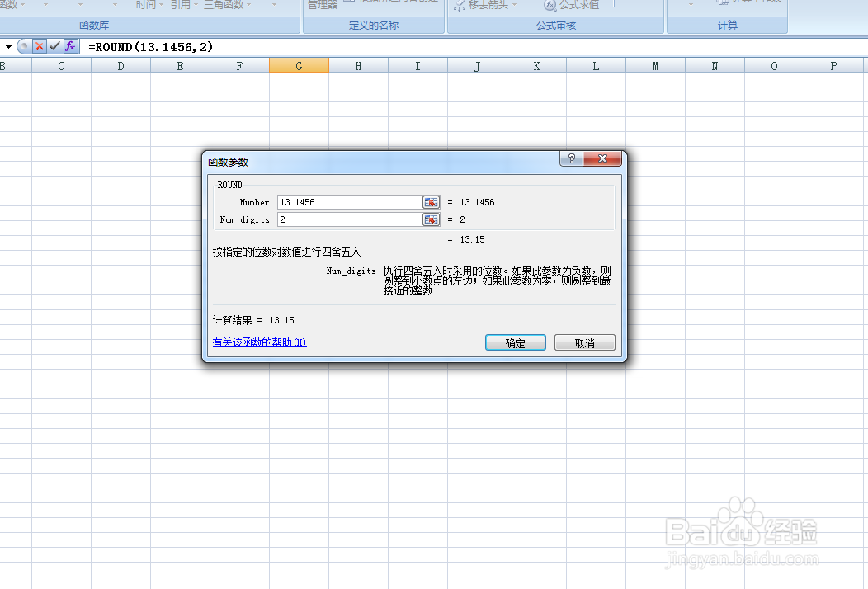Confirm the formula with the checkmark icon
This screenshot has width=868, height=589.
54,46
